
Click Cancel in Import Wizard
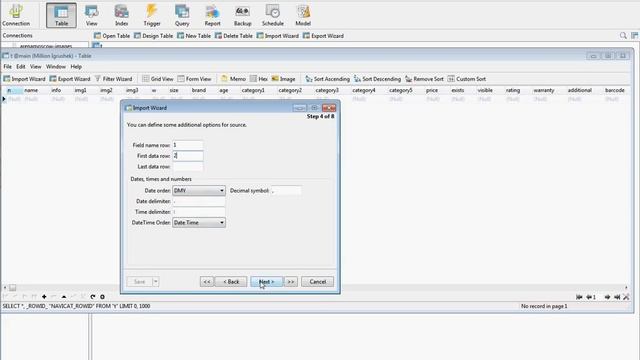(317, 282)
